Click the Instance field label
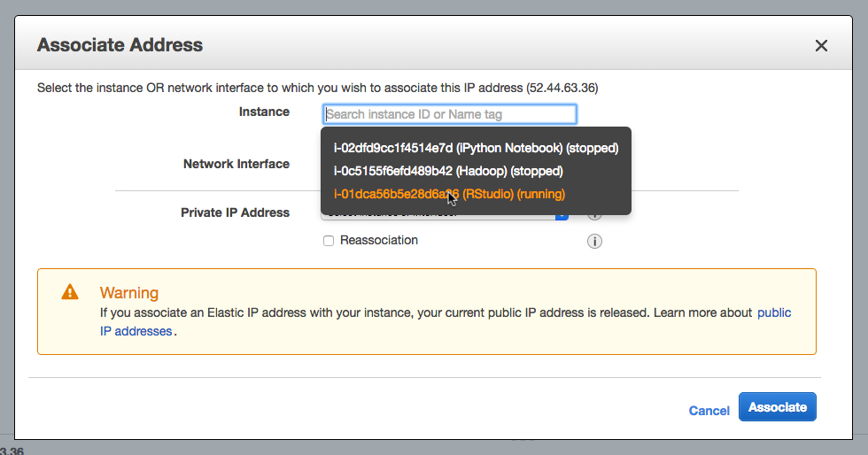Screen dimensions: 868x455 [x=264, y=112]
